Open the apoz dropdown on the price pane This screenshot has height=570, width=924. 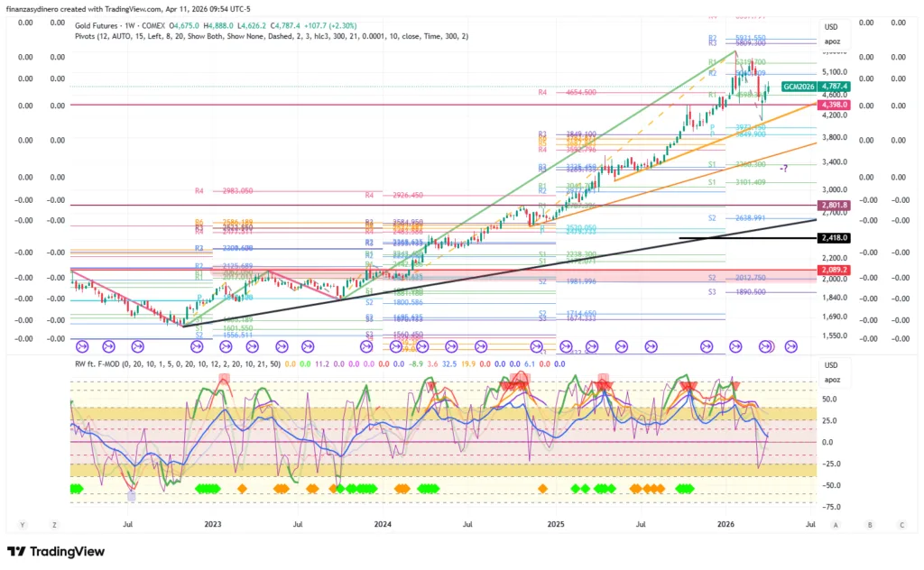click(x=831, y=41)
